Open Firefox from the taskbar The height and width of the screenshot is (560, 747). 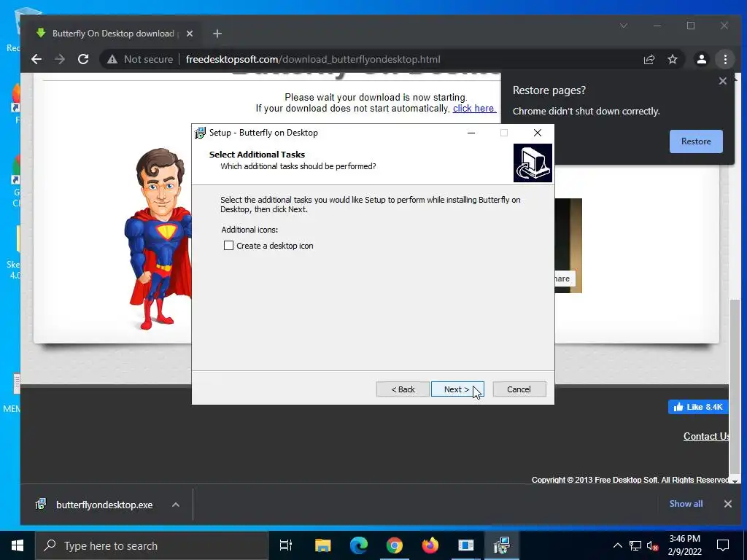coord(430,545)
